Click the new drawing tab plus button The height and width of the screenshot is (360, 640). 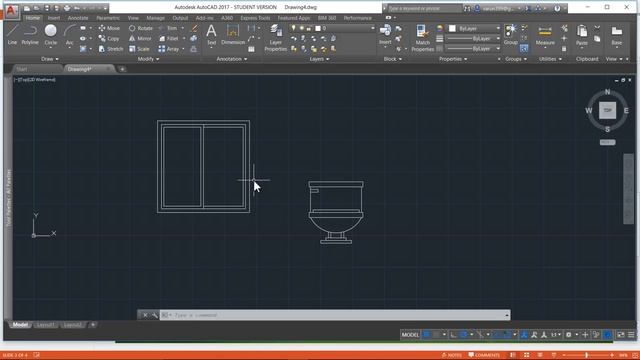(x=122, y=69)
